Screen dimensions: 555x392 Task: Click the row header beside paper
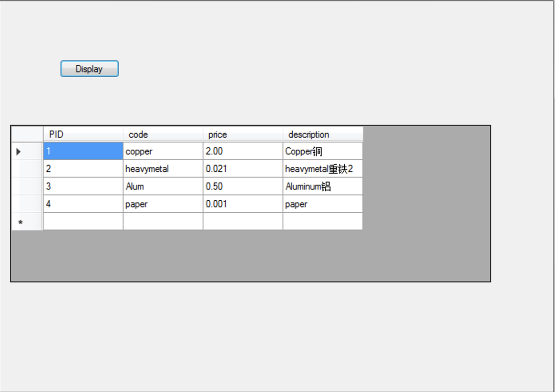point(29,204)
